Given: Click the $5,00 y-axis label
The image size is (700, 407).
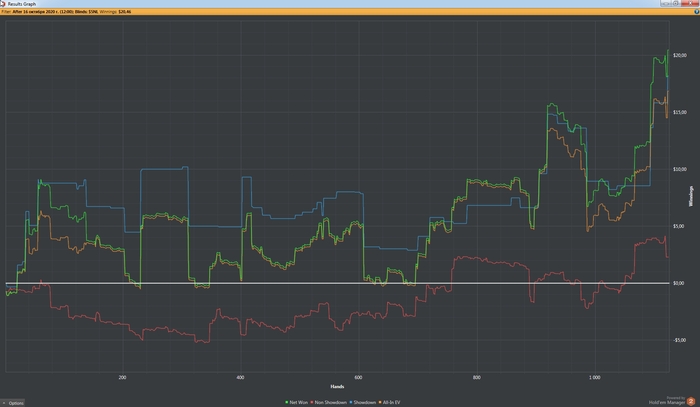Looking at the screenshot, I should tap(679, 226).
